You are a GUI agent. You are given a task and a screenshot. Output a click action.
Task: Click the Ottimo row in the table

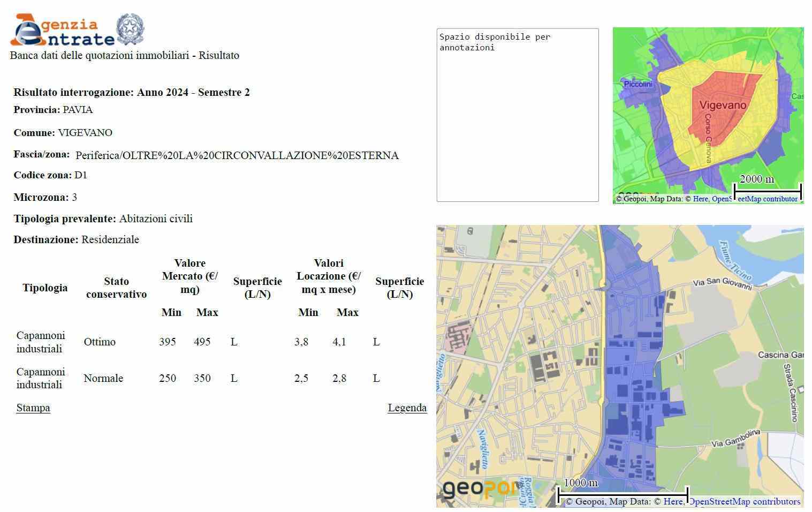click(100, 342)
